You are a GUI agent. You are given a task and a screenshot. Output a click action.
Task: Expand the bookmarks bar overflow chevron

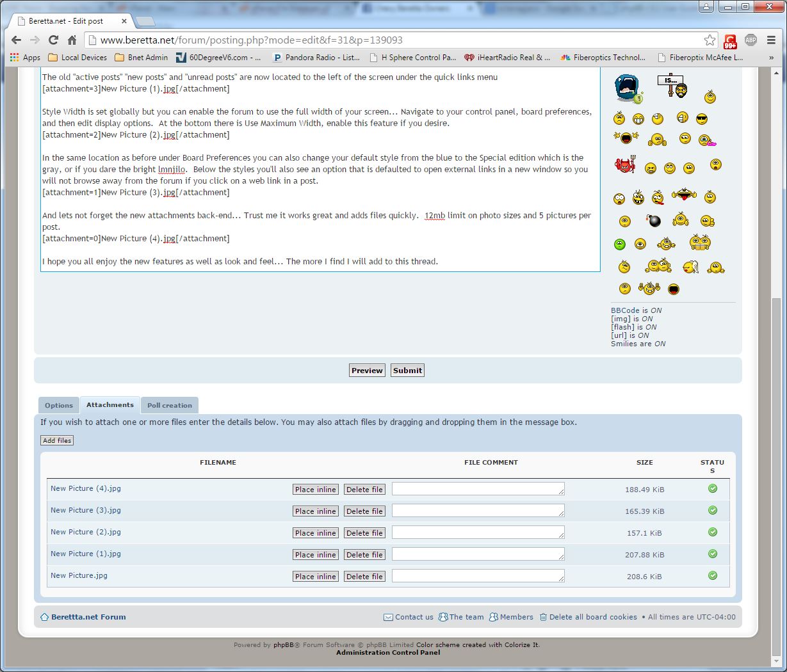pyautogui.click(x=771, y=58)
